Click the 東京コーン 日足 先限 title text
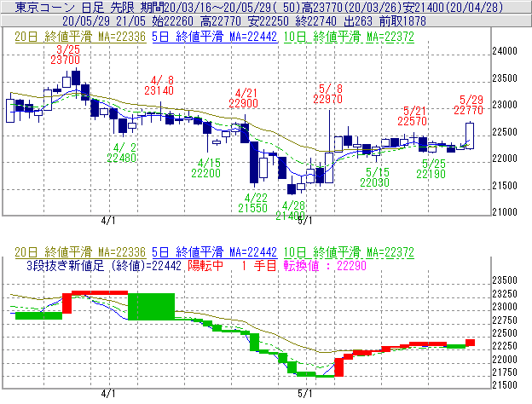Screen dimensions: 532x404 tap(76, 7)
